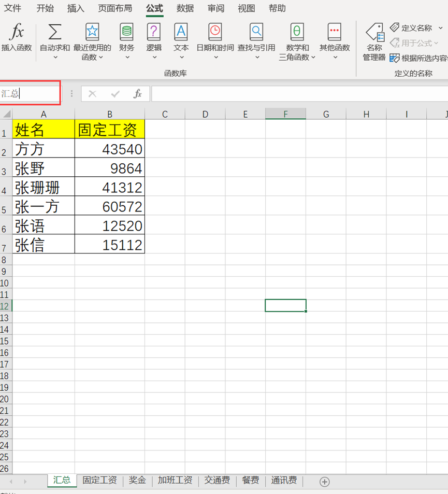This screenshot has width=448, height=494.
Task: Open Math & Trig (数学和三角函数) functions
Action: pos(297,41)
